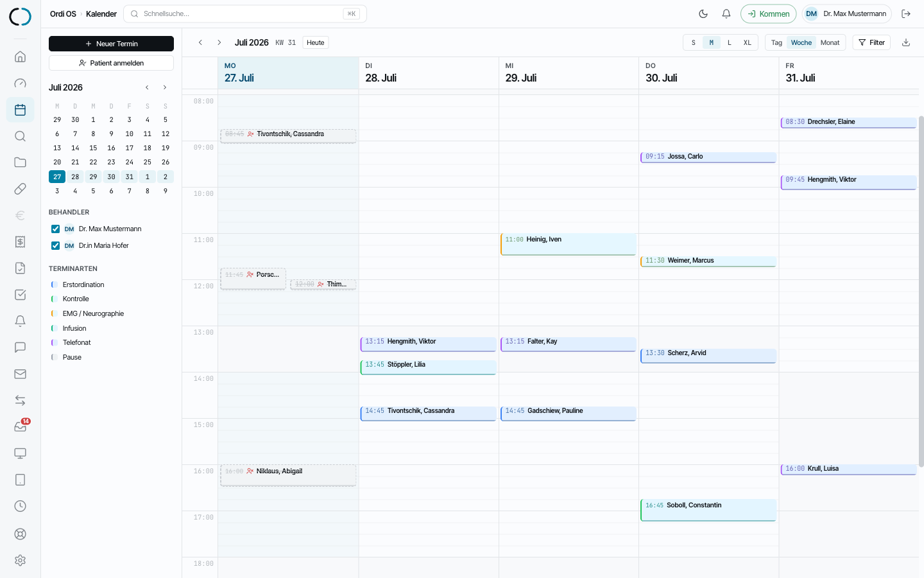Open notifications bell in top bar
Screen dimensions: 924x578
coord(726,13)
